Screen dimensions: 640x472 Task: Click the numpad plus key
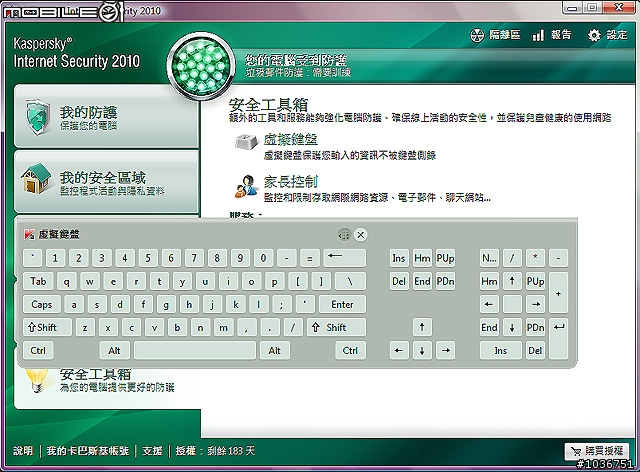click(x=558, y=293)
